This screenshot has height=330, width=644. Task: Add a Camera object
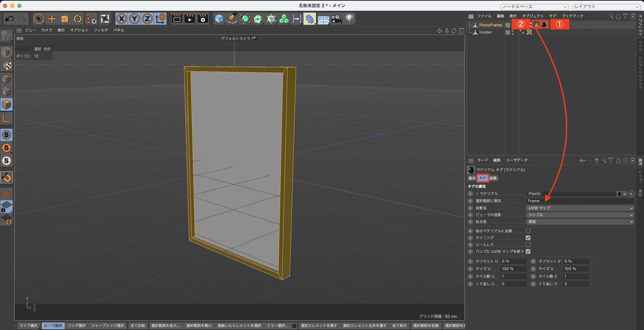[x=336, y=19]
